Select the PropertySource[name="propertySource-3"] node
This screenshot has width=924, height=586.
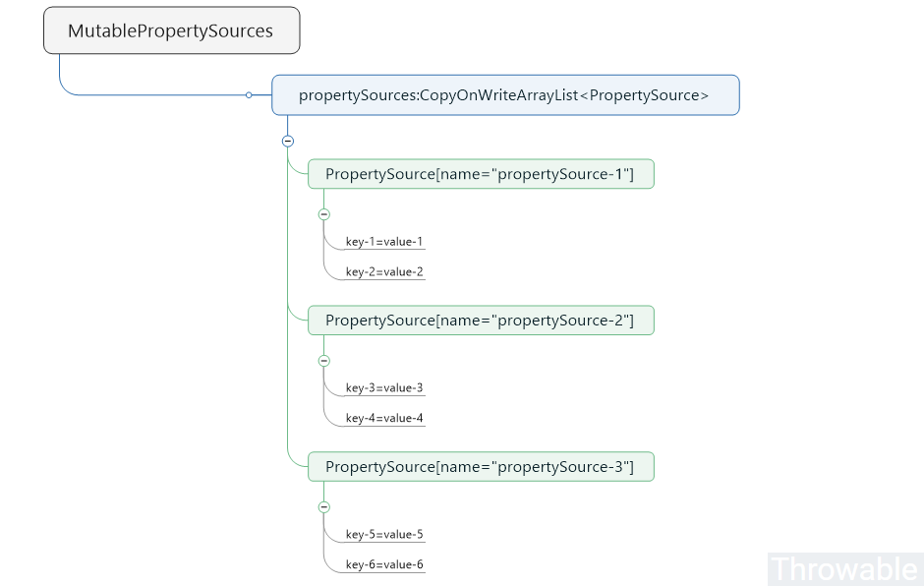(x=480, y=466)
